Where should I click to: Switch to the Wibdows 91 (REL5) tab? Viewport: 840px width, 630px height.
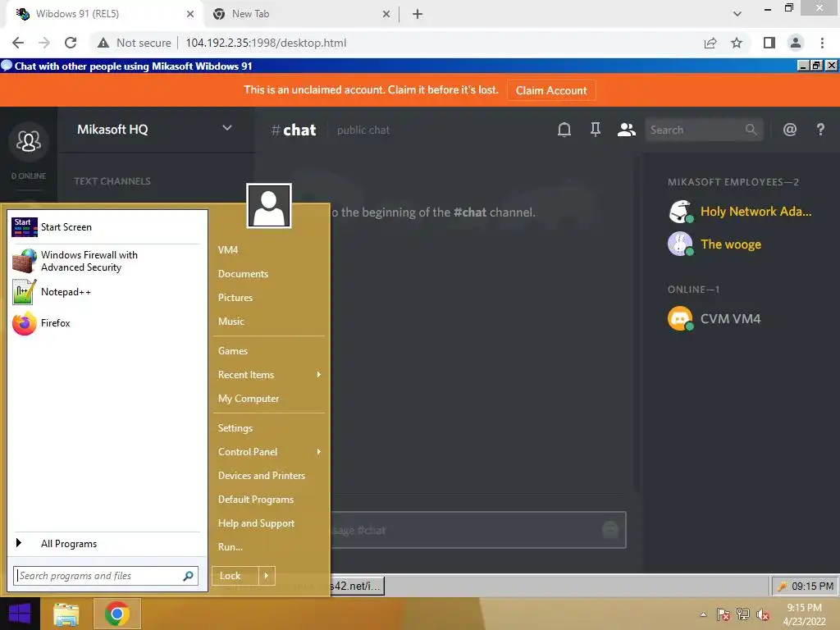[x=104, y=14]
